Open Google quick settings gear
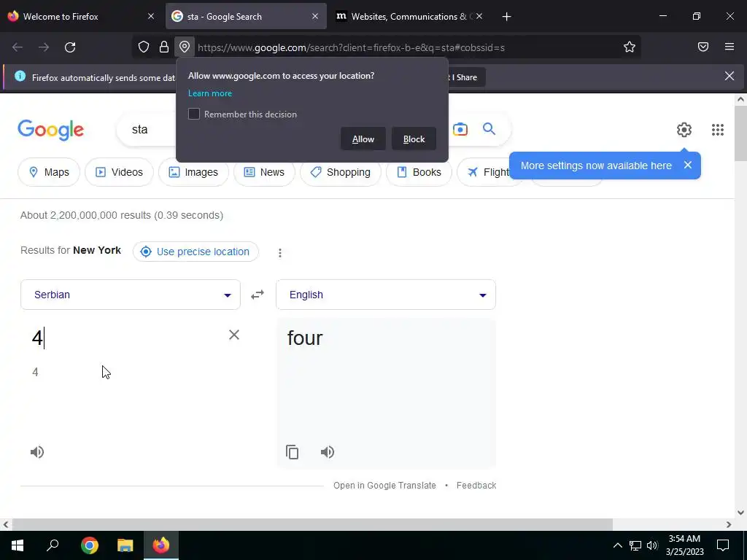 click(x=684, y=130)
